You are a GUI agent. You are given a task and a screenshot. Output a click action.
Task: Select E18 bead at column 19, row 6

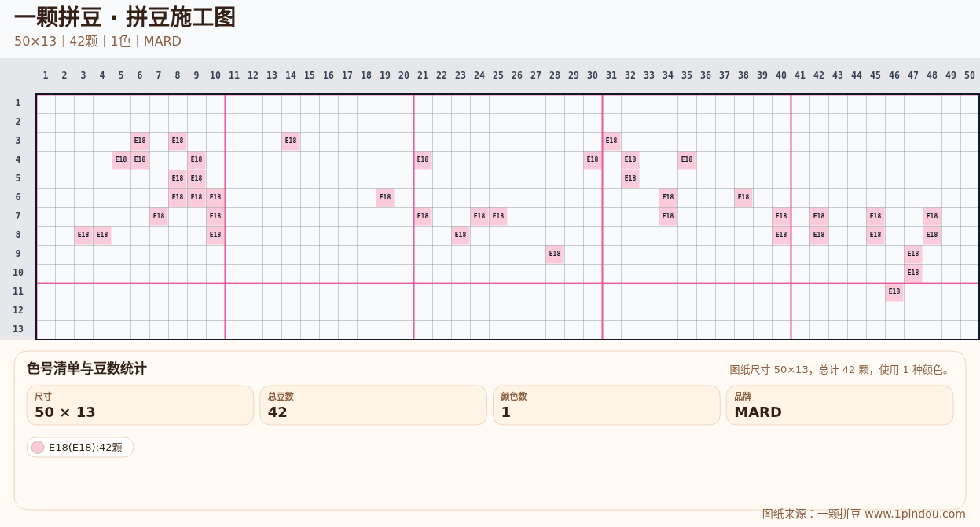pyautogui.click(x=385, y=198)
